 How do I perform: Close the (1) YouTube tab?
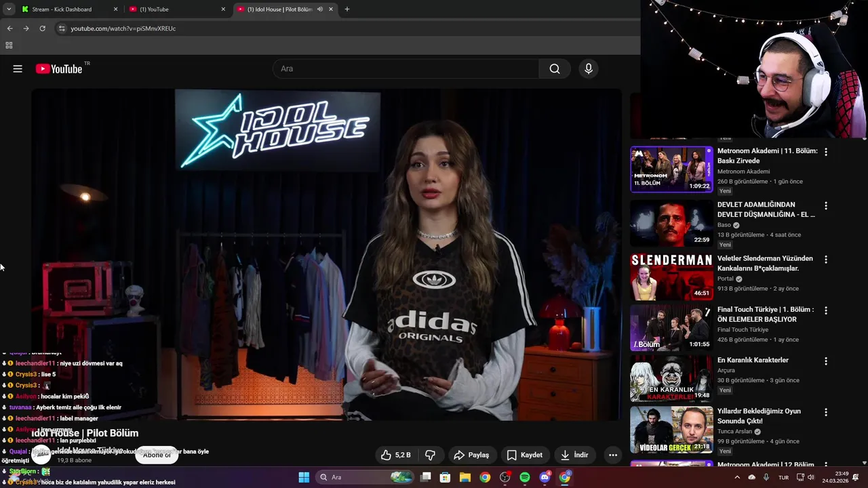(x=223, y=9)
